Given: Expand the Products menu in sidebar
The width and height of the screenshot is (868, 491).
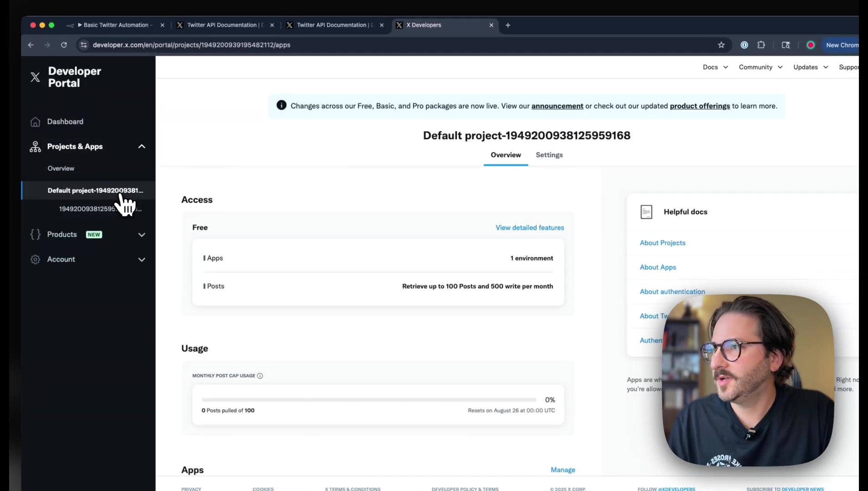Looking at the screenshot, I should pos(141,235).
